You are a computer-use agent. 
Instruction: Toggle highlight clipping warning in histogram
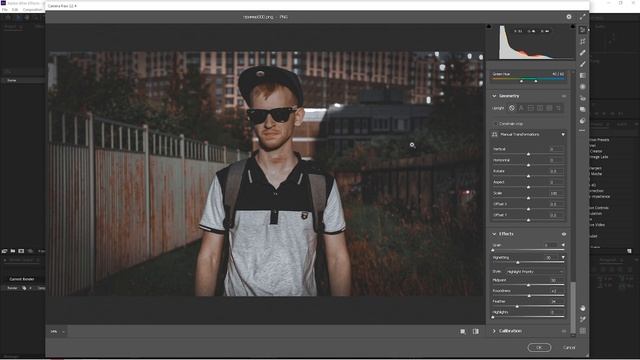click(x=572, y=27)
